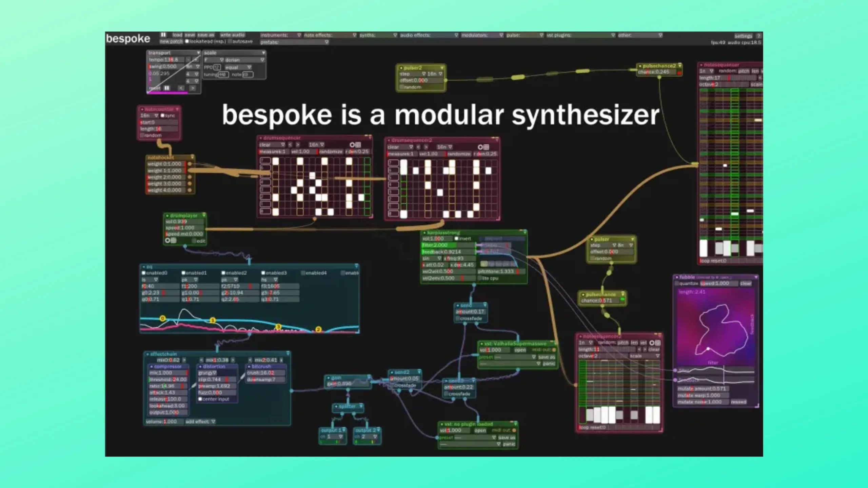Viewport: 868px width, 488px height.
Task: Enable random in the notecounter module
Action: coord(142,135)
